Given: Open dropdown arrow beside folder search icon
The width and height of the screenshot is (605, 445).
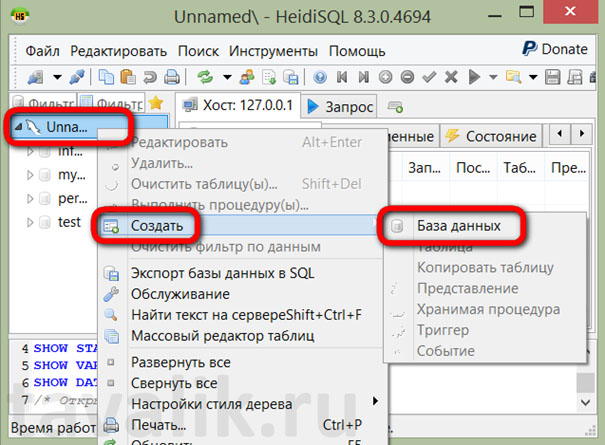Looking at the screenshot, I should (533, 77).
